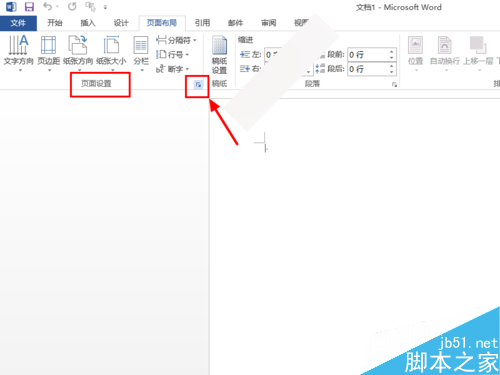Launch the 页面设置 dialog via corner launcher
The width and height of the screenshot is (500, 375).
click(198, 85)
